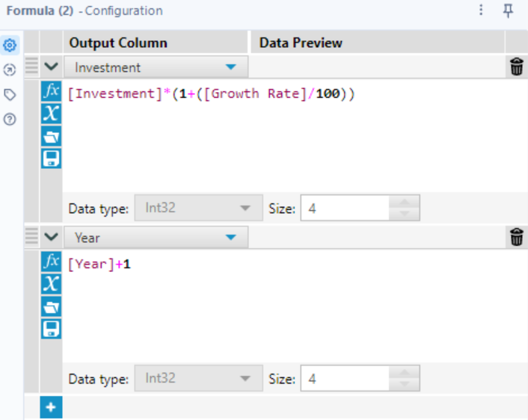
Task: Open the Annotation tag icon in sidebar
Action: (x=10, y=95)
